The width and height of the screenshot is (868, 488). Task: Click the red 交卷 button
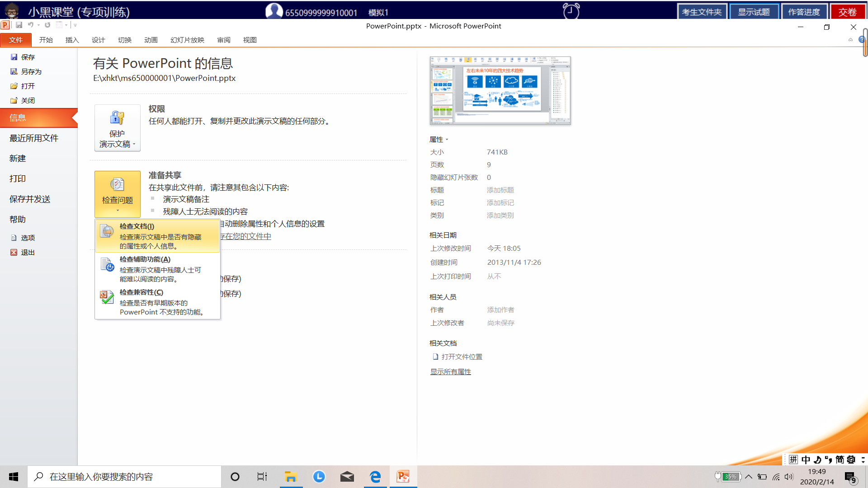(847, 12)
